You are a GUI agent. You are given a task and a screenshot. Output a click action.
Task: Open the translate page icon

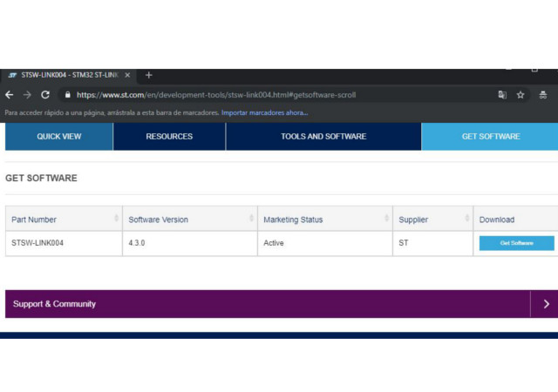(502, 95)
